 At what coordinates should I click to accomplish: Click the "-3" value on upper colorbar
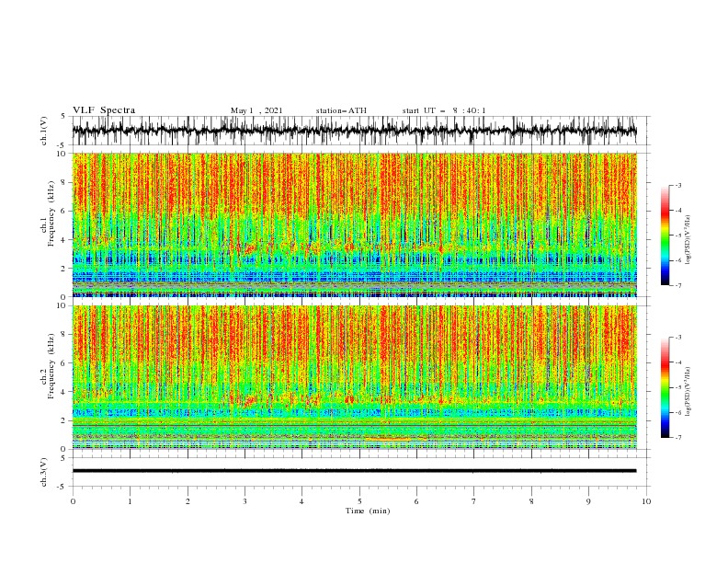[x=677, y=185]
